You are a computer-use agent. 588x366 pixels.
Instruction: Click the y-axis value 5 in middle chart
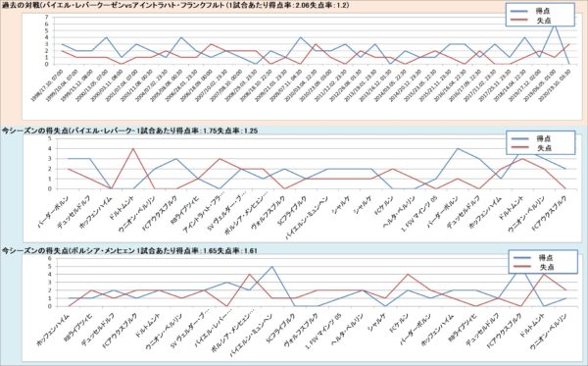click(x=49, y=138)
